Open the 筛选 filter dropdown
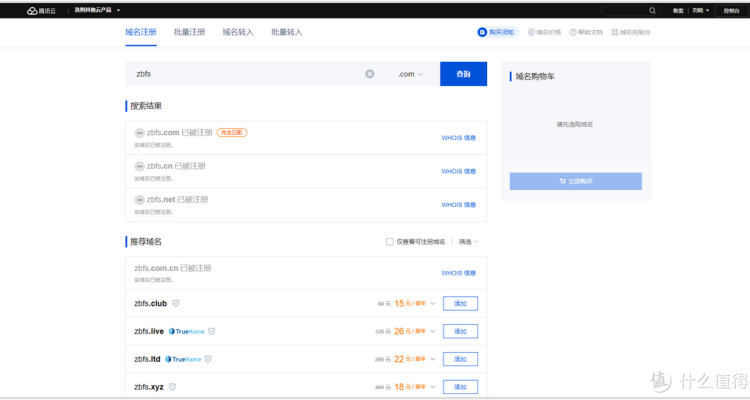This screenshot has height=400, width=750. (469, 242)
